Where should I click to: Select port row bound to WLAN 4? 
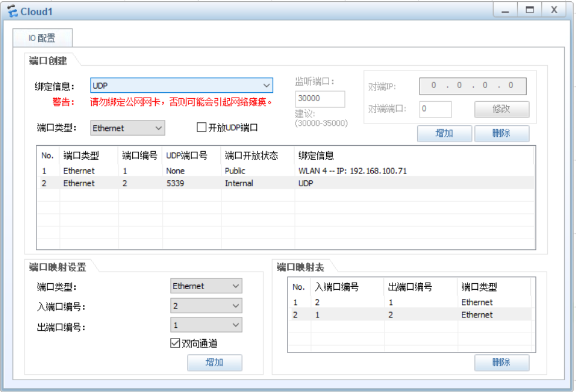pos(286,171)
